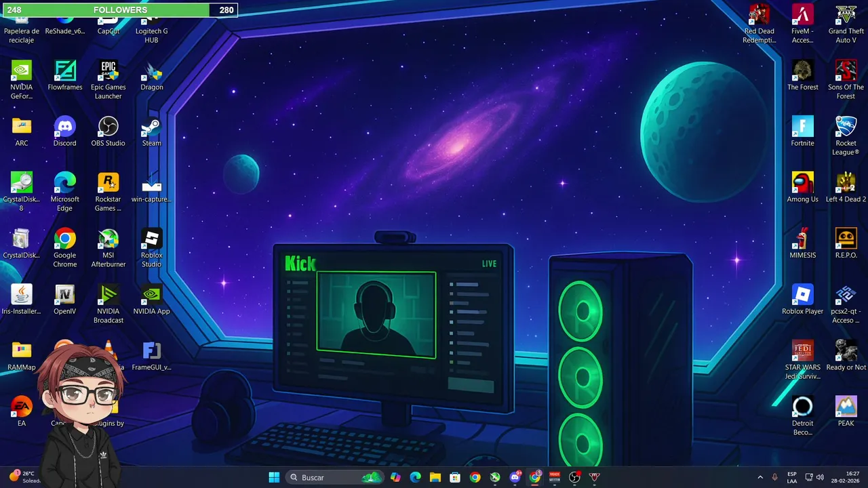Viewport: 868px width, 488px height.
Task: Launch MIMESIS from the desktop
Action: [x=803, y=244]
